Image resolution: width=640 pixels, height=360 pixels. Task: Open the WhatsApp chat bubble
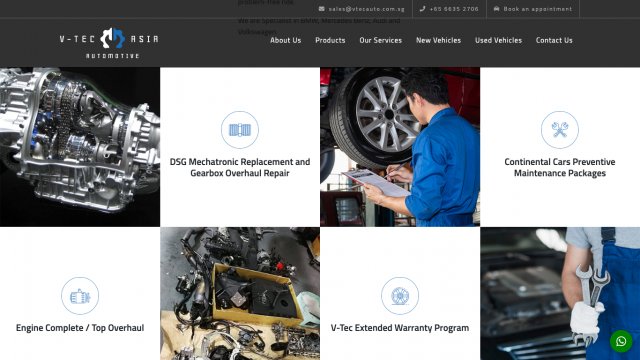point(621,341)
